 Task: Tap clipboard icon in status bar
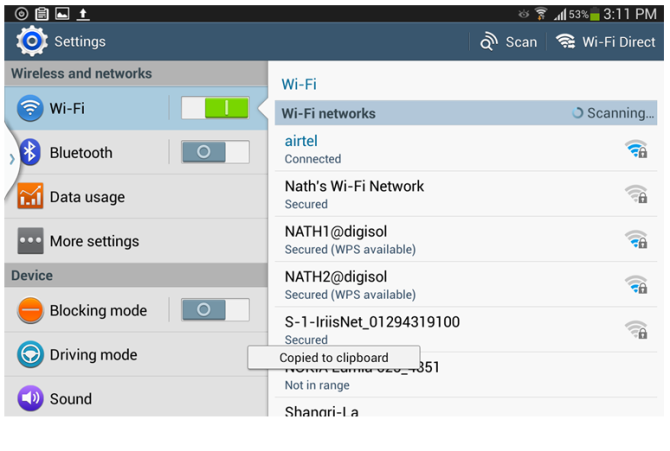(41, 14)
